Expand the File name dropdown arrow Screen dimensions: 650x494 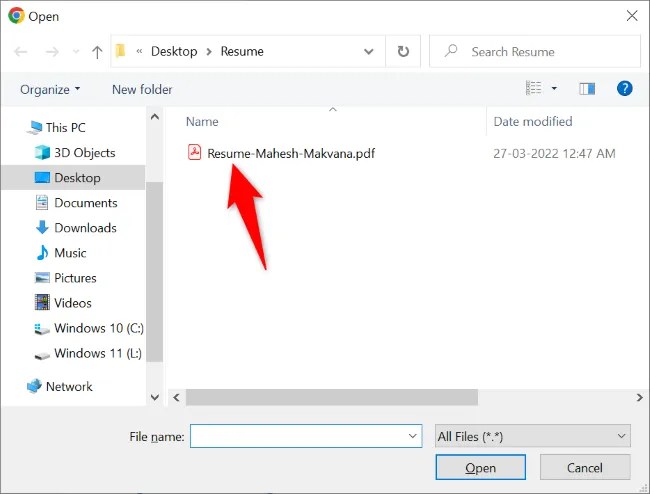tap(412, 436)
